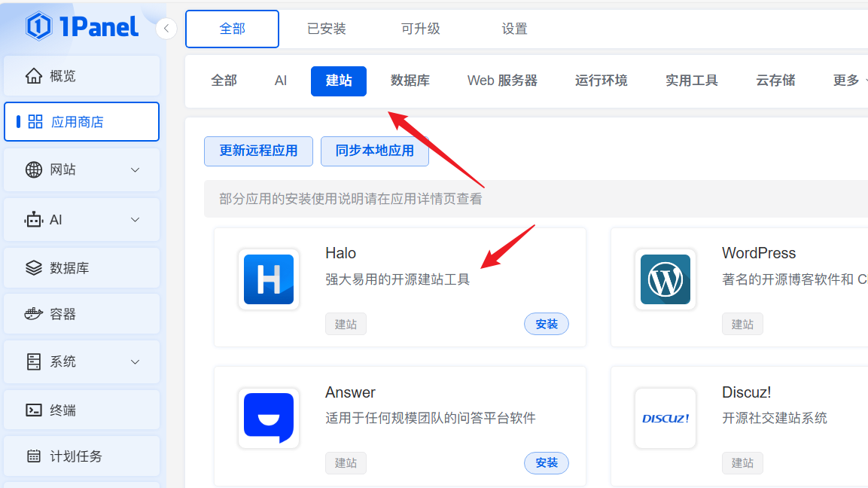Click the text 开源社交建站系统

point(775,418)
